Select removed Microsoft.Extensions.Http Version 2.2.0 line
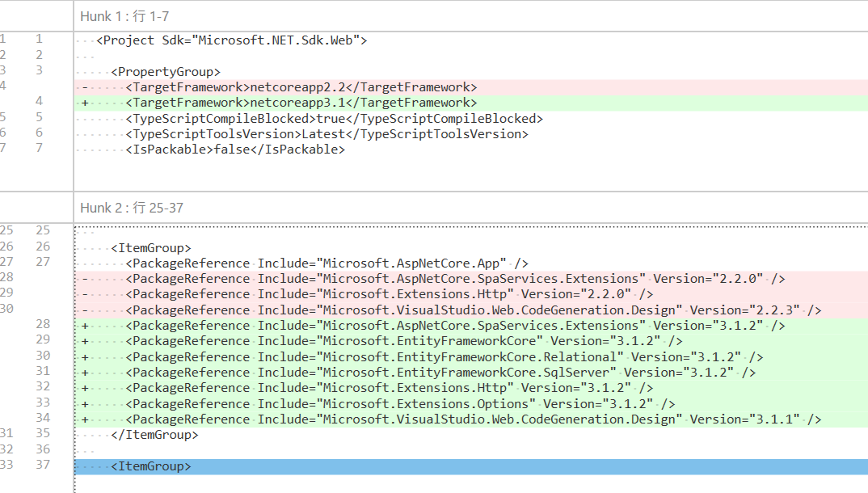Screen dimensions: 868x493 pos(470,294)
